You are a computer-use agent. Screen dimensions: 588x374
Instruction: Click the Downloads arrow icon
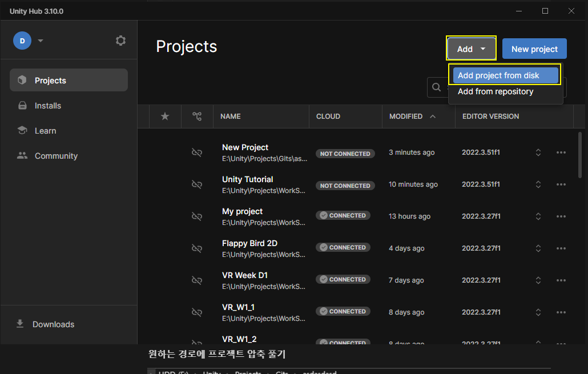pos(20,324)
